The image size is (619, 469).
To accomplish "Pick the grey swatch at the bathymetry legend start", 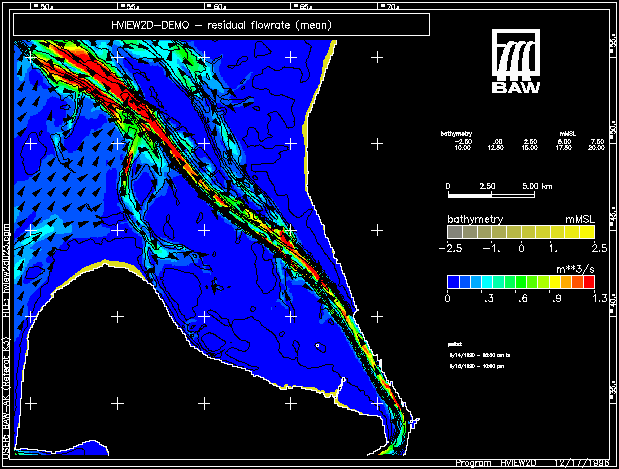I will coord(455,232).
